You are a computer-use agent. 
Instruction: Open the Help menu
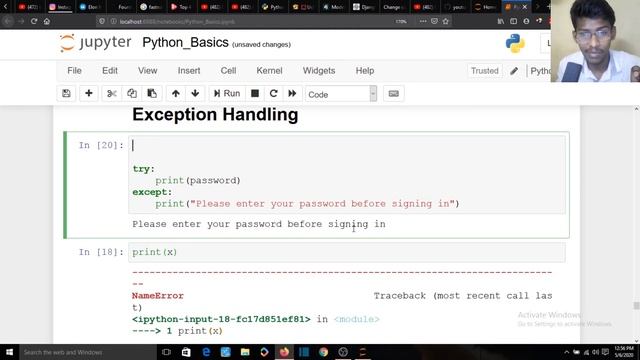pyautogui.click(x=364, y=71)
